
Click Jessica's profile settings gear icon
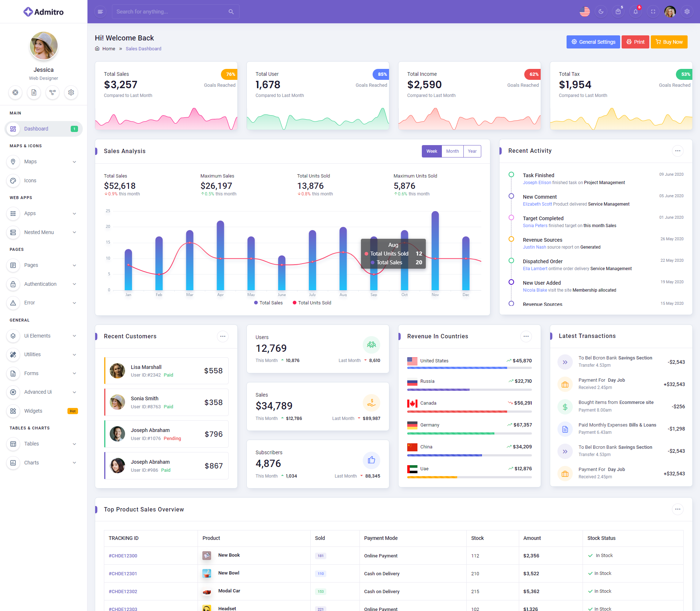coord(71,93)
